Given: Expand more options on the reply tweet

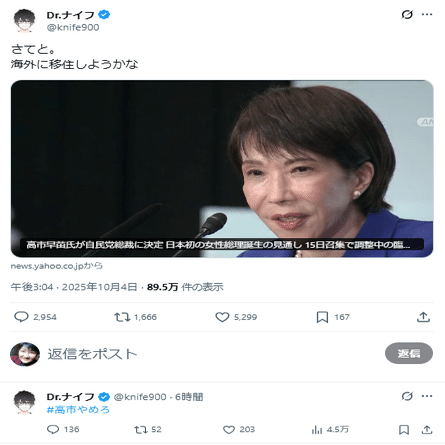Looking at the screenshot, I should (427, 396).
